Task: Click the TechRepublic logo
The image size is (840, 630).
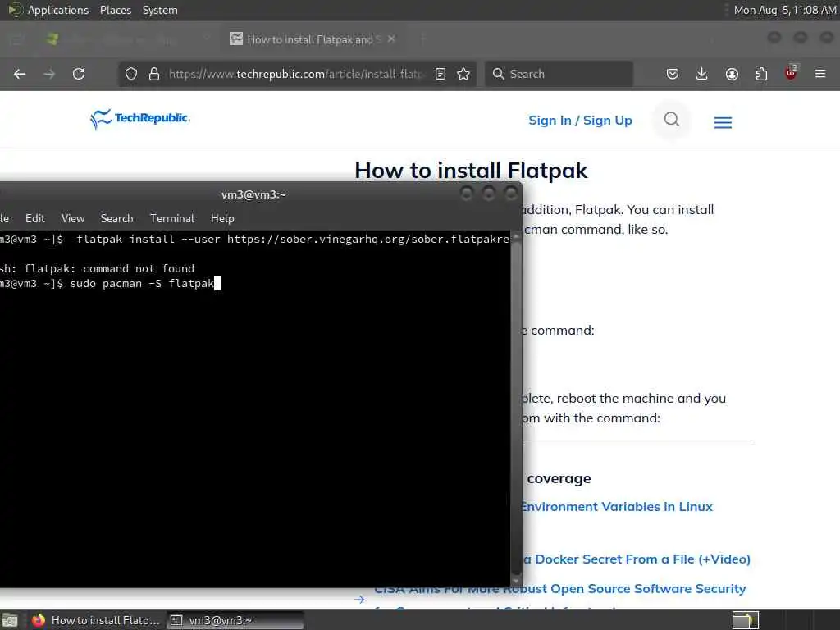Action: point(140,119)
